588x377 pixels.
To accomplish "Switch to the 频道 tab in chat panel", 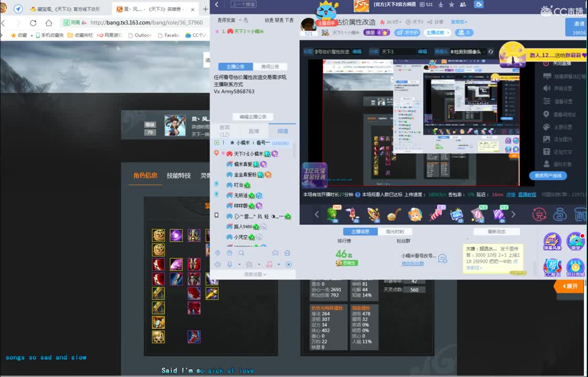I will coord(282,131).
